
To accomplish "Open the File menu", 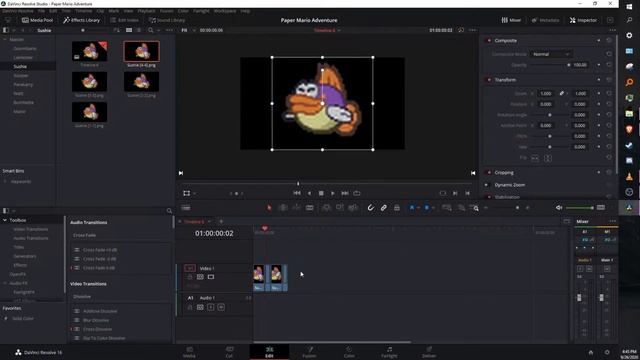I will click(41, 11).
